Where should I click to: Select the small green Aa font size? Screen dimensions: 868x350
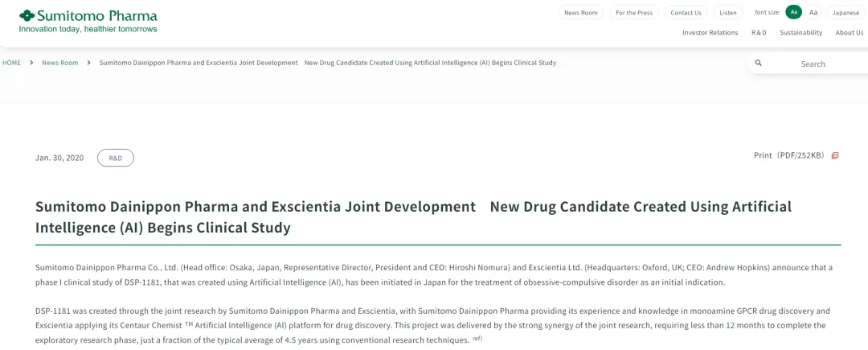point(793,12)
